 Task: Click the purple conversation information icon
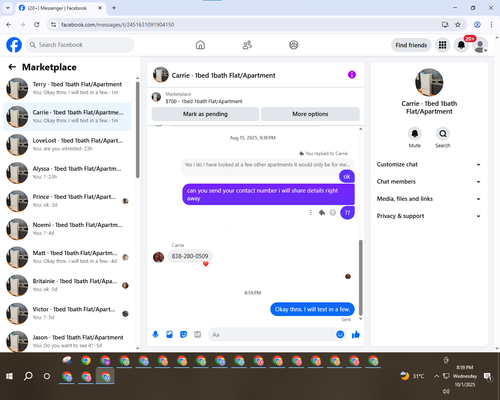pyautogui.click(x=352, y=75)
